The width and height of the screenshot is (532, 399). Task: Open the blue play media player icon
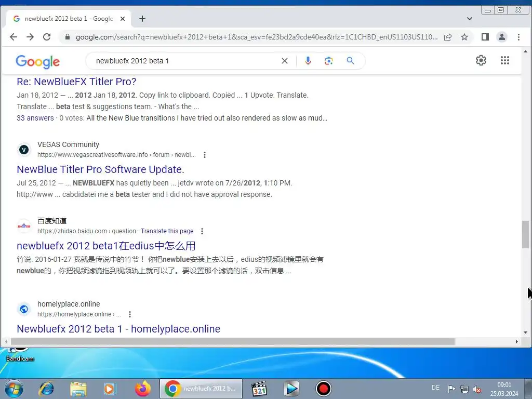coord(291,389)
